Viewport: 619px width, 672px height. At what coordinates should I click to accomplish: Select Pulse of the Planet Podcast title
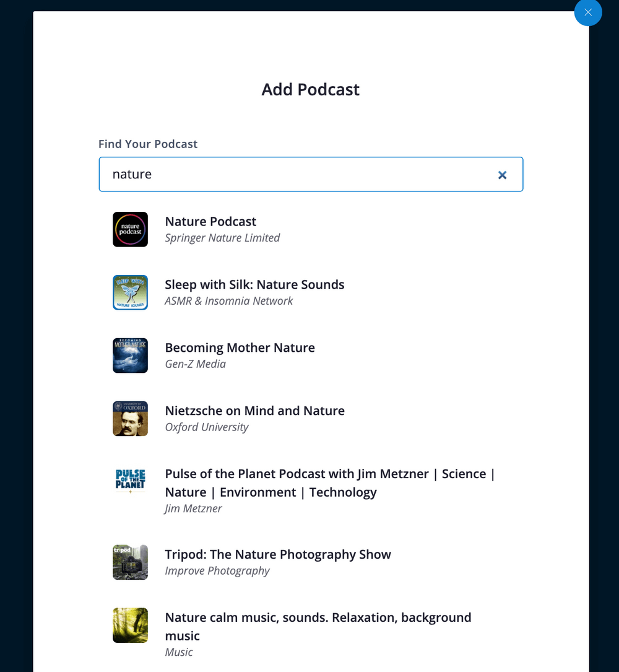[330, 483]
